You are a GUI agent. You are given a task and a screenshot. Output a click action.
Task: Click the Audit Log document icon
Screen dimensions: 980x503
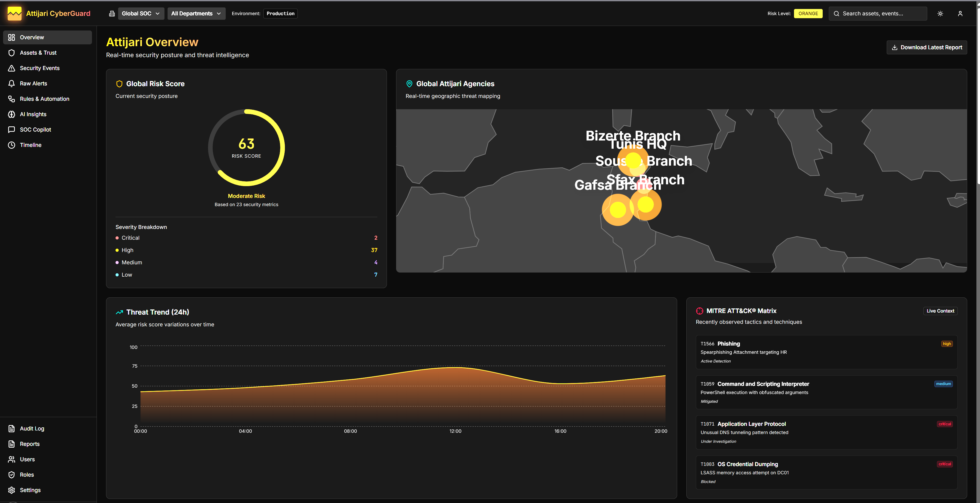tap(12, 429)
